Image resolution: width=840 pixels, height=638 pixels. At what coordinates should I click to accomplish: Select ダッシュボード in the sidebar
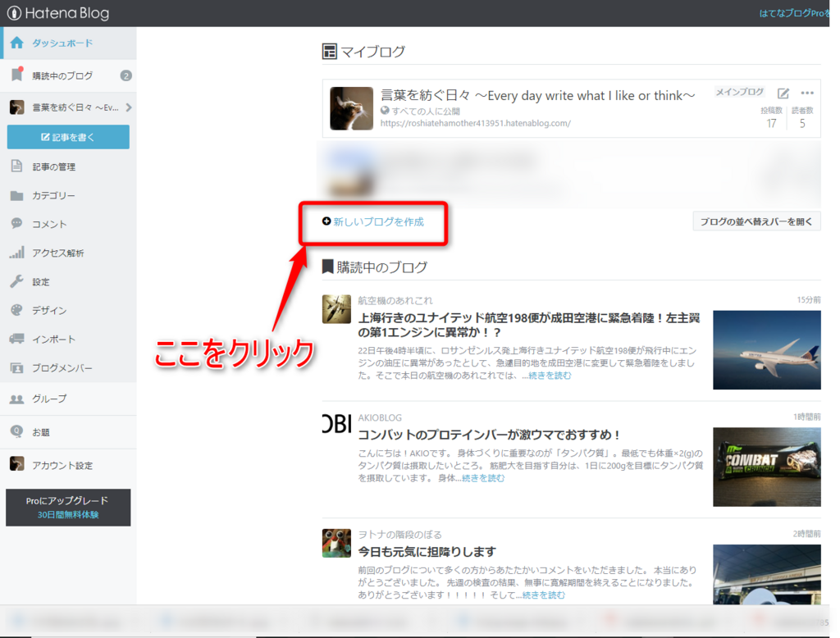pyautogui.click(x=49, y=42)
